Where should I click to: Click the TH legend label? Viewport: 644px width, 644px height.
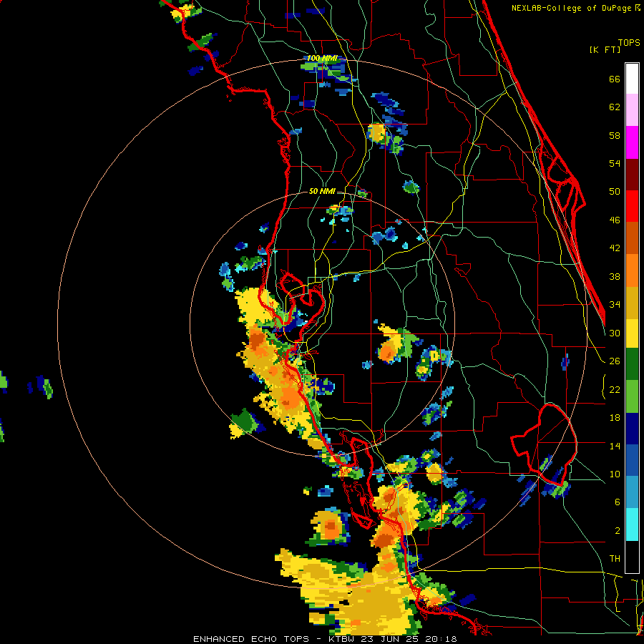pyautogui.click(x=615, y=559)
